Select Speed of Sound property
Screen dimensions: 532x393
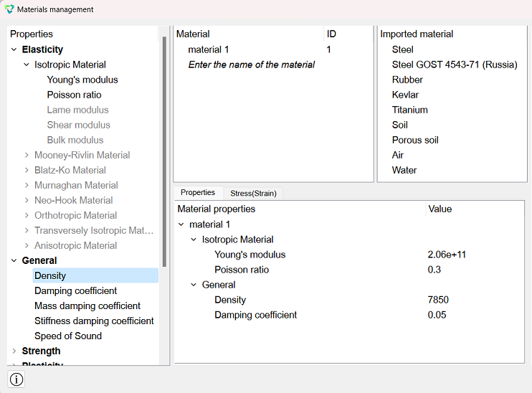(x=68, y=336)
